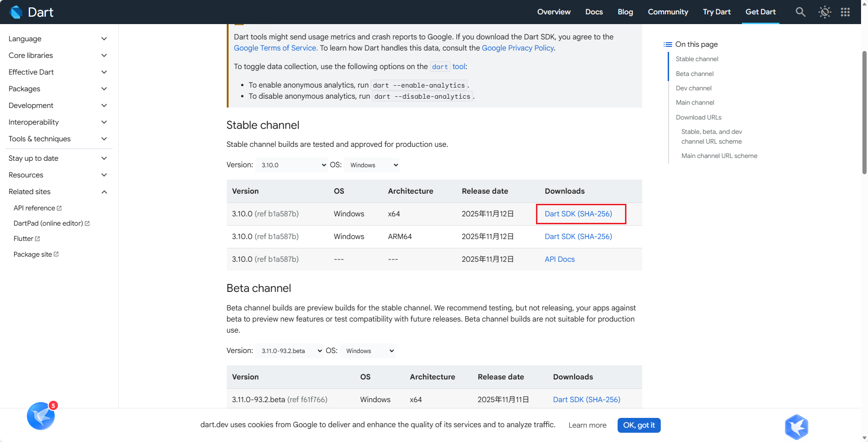
Task: Expand the Language sidebar section
Action: click(x=58, y=39)
